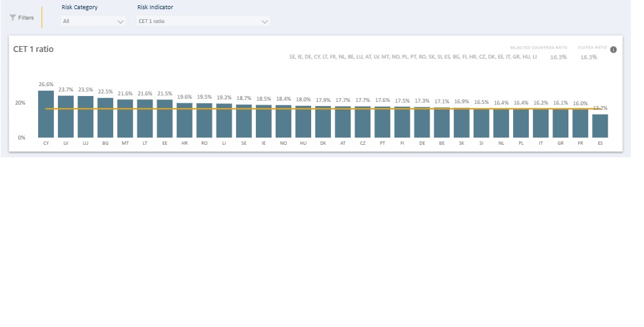
Task: Select the LT bar in the chart
Action: click(x=145, y=118)
